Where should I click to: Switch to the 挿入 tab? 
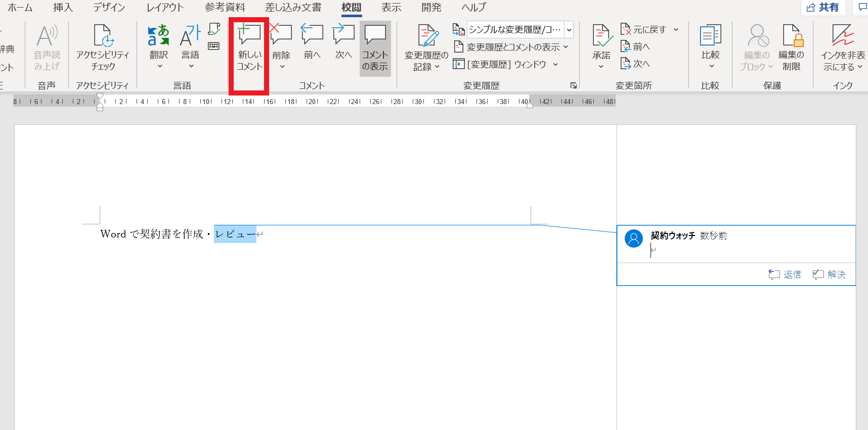tap(63, 8)
